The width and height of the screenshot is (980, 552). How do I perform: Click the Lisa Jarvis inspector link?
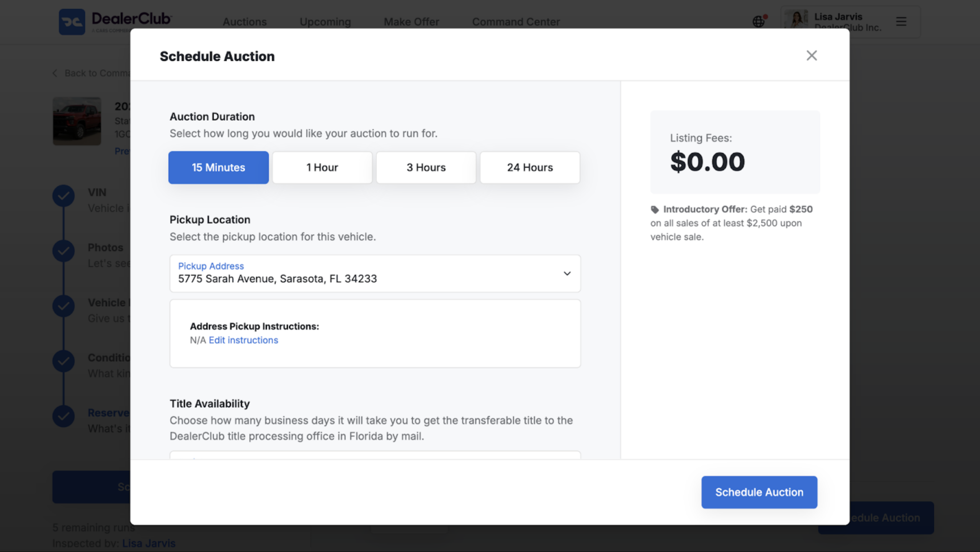(x=149, y=543)
